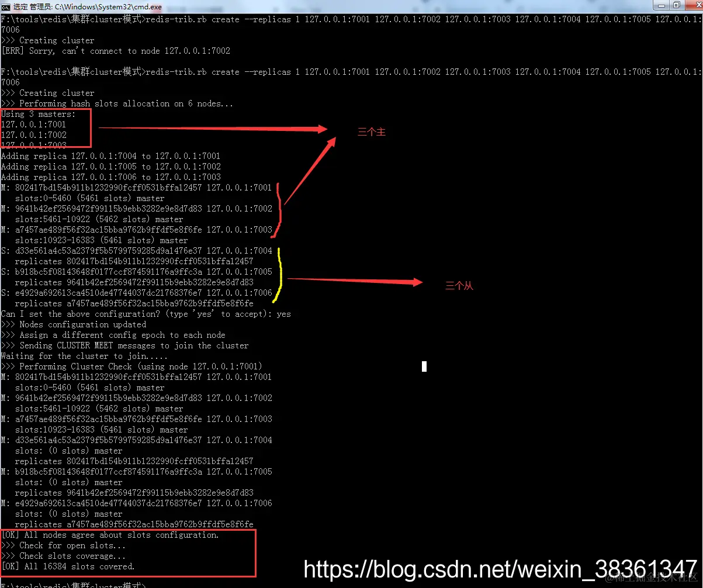Click standalone 127.0.0.1:7001 under Using 3 masters
This screenshot has width=703, height=588.
[34, 124]
